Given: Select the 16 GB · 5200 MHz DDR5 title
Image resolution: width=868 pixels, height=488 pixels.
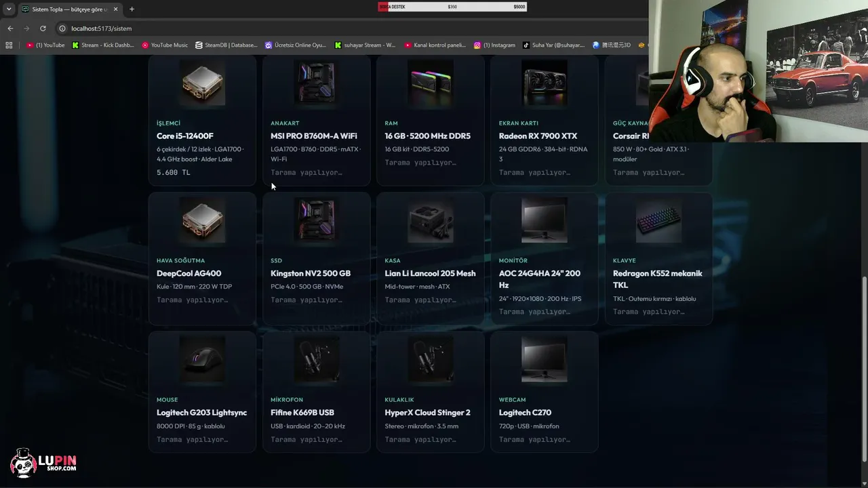Looking at the screenshot, I should 428,136.
